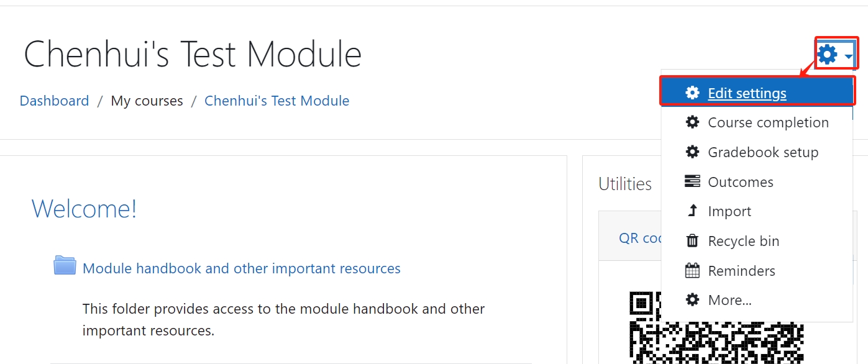Click the gear icon next to Course completion

692,122
